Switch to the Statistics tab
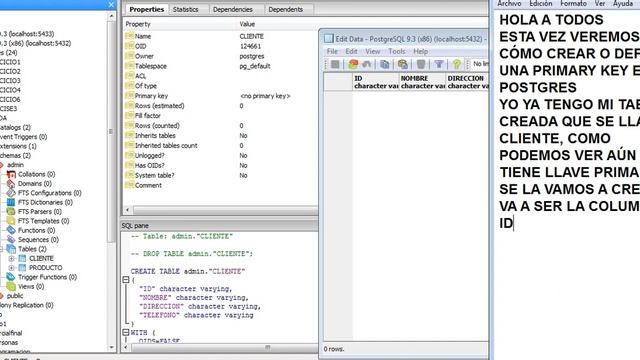Screen dimensions: 640x360 [185, 9]
